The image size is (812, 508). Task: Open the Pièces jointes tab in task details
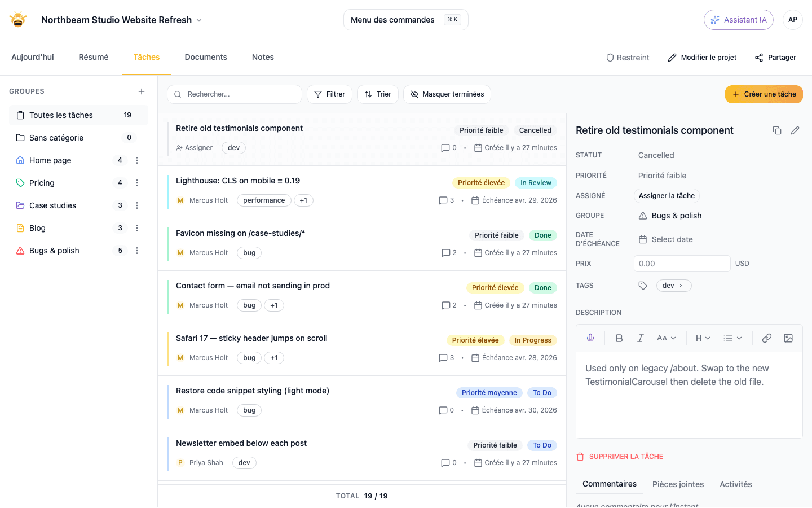[678, 484]
